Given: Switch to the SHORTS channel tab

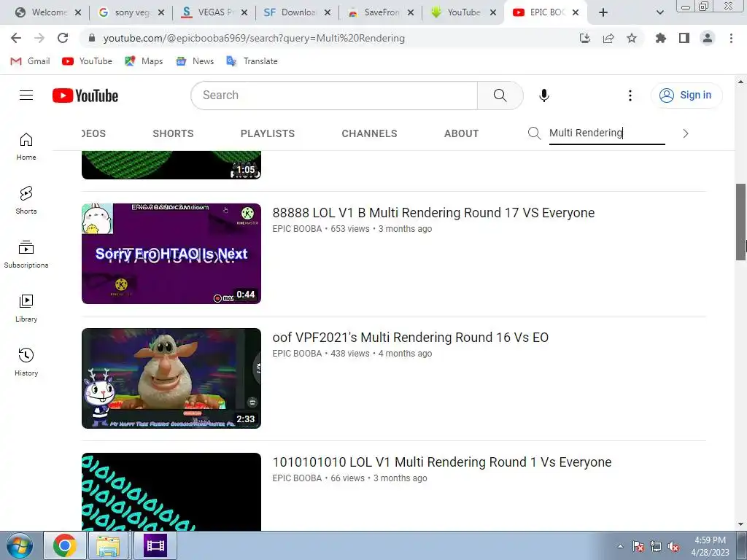Looking at the screenshot, I should click(173, 133).
